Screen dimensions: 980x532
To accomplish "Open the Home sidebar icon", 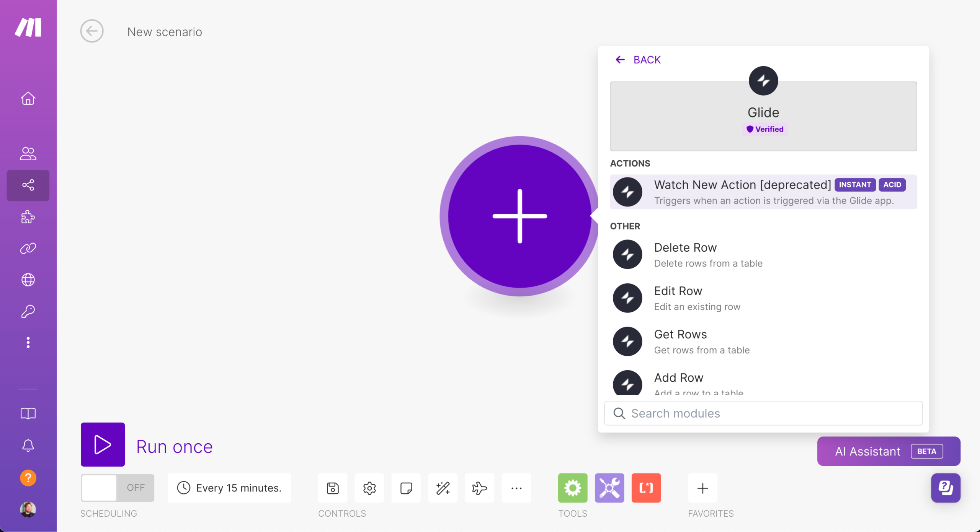I will coord(28,98).
